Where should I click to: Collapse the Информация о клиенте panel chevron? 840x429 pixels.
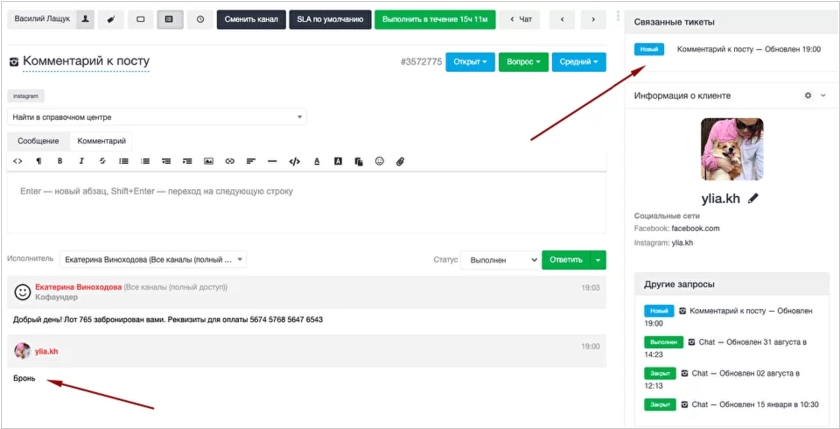(x=823, y=95)
